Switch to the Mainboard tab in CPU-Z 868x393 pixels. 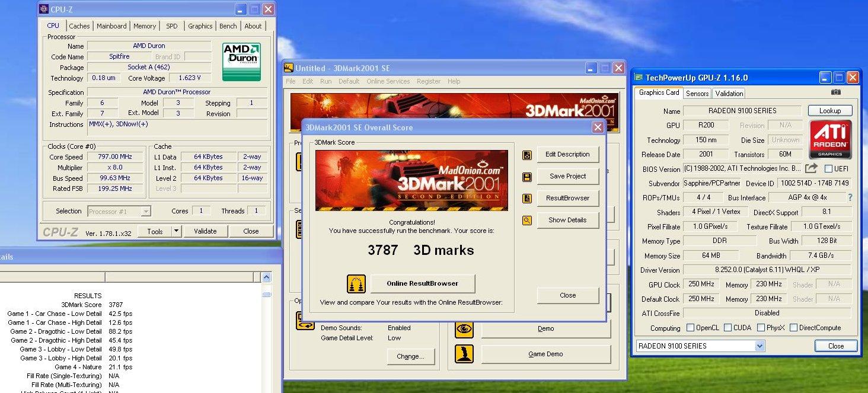(111, 26)
